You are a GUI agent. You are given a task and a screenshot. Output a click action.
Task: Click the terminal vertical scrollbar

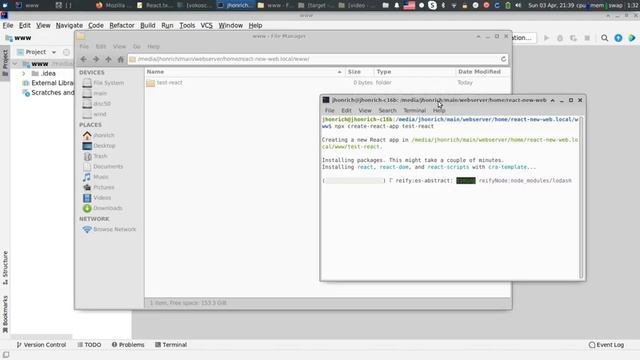click(581, 197)
